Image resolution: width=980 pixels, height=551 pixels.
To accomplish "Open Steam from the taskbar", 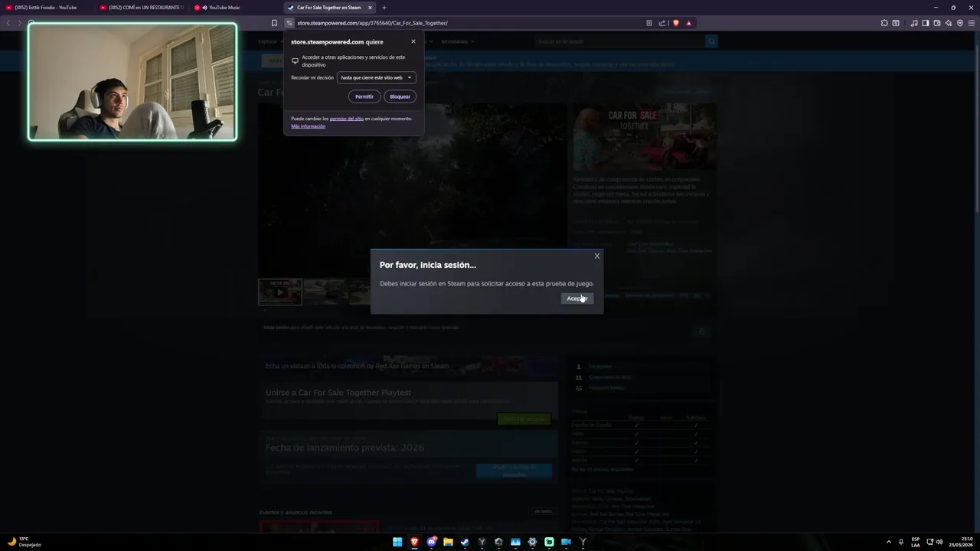I will tap(465, 542).
